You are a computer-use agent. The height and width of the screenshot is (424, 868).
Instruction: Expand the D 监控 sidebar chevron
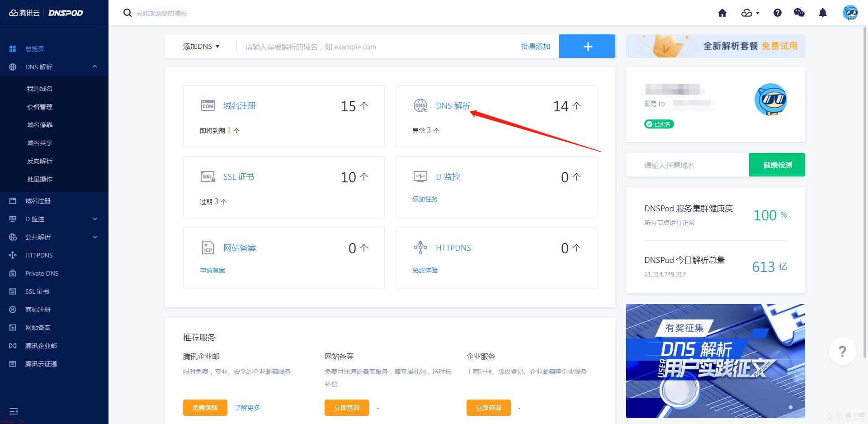(95, 219)
